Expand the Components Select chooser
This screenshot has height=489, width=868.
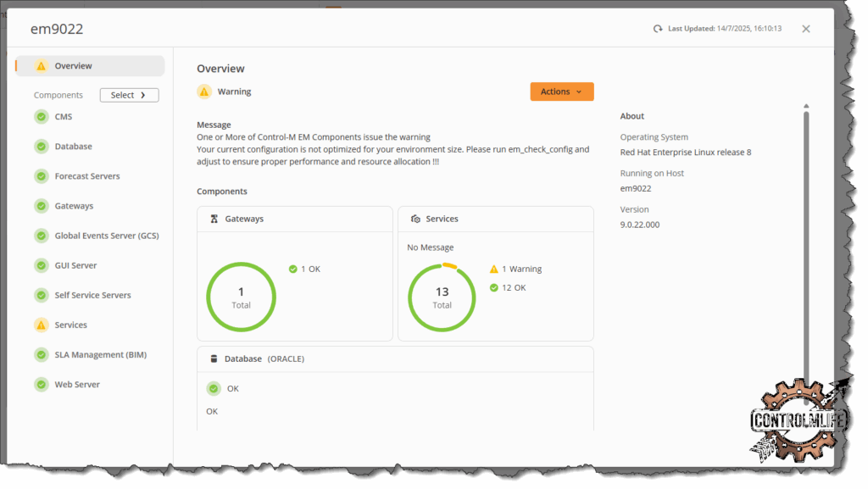pos(129,95)
